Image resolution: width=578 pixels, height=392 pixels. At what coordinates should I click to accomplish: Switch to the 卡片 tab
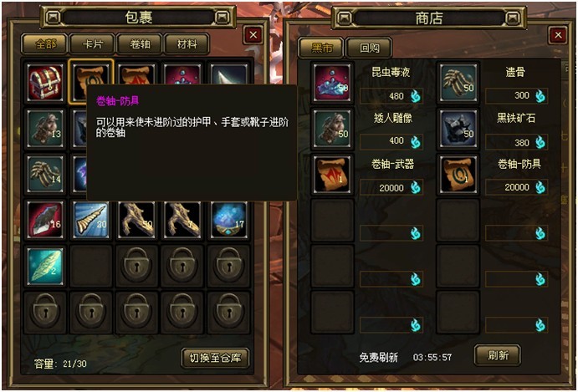[93, 44]
